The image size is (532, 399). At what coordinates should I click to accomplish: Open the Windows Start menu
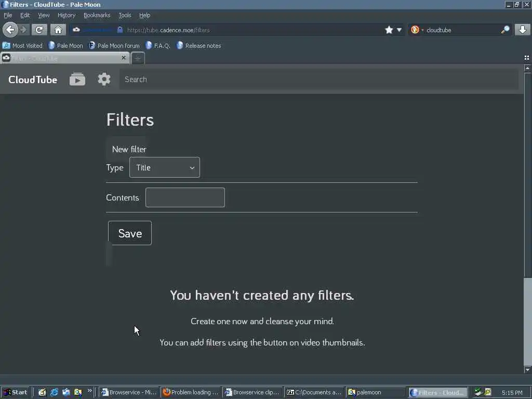(x=16, y=392)
